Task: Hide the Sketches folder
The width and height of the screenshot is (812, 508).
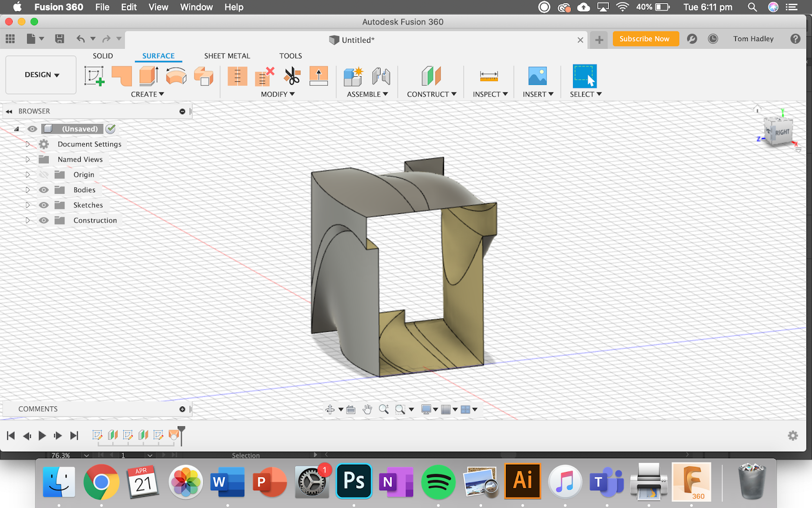Action: pos(44,205)
